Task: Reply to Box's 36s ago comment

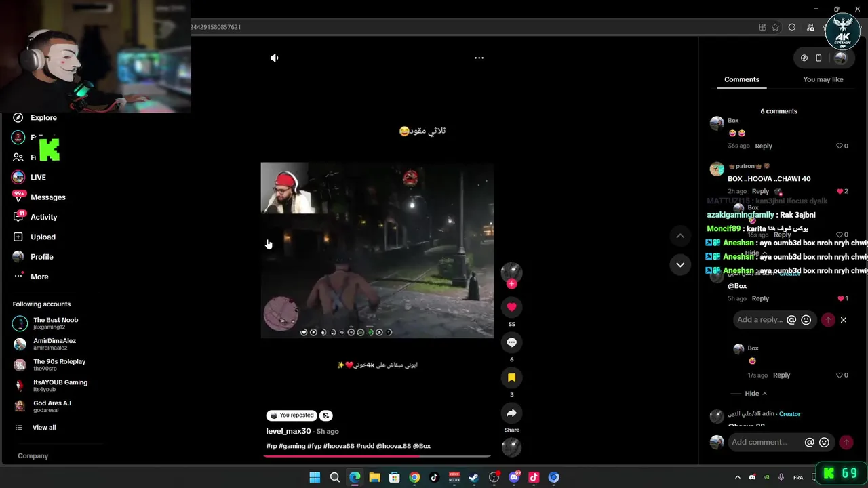Action: 764,146
